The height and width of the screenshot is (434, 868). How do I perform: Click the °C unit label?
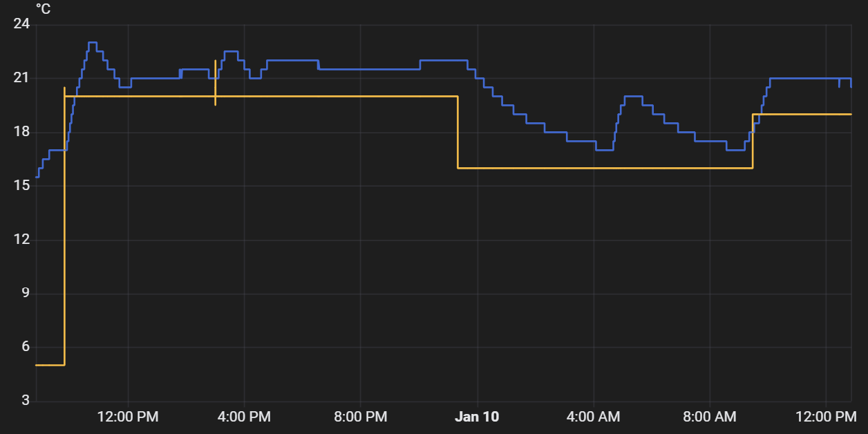coord(43,10)
